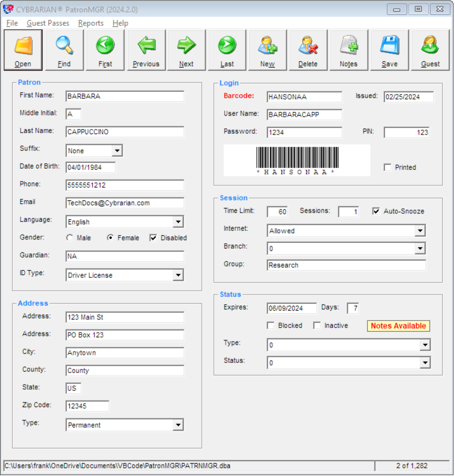Click the Guardian field
455x476 pixels.
click(x=125, y=256)
